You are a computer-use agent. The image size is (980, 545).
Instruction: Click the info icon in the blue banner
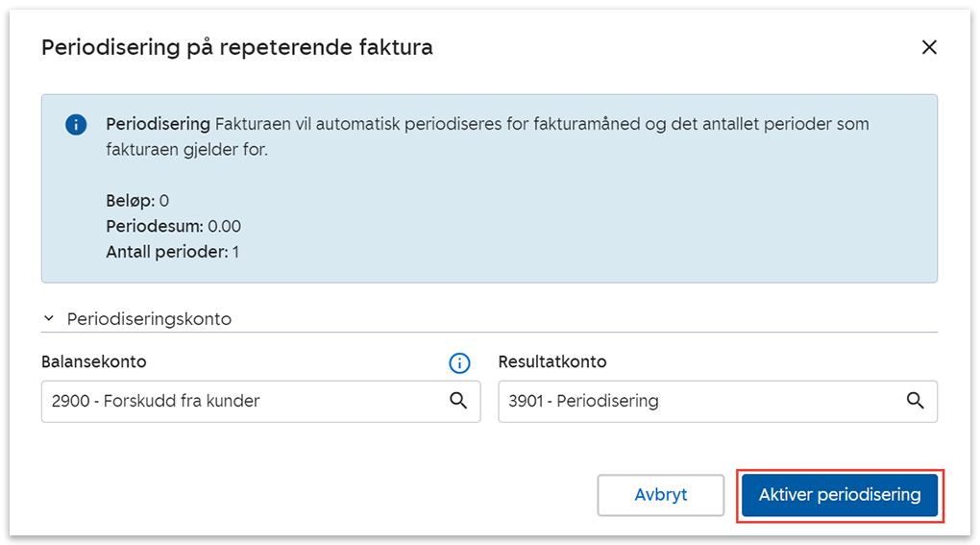(x=76, y=125)
